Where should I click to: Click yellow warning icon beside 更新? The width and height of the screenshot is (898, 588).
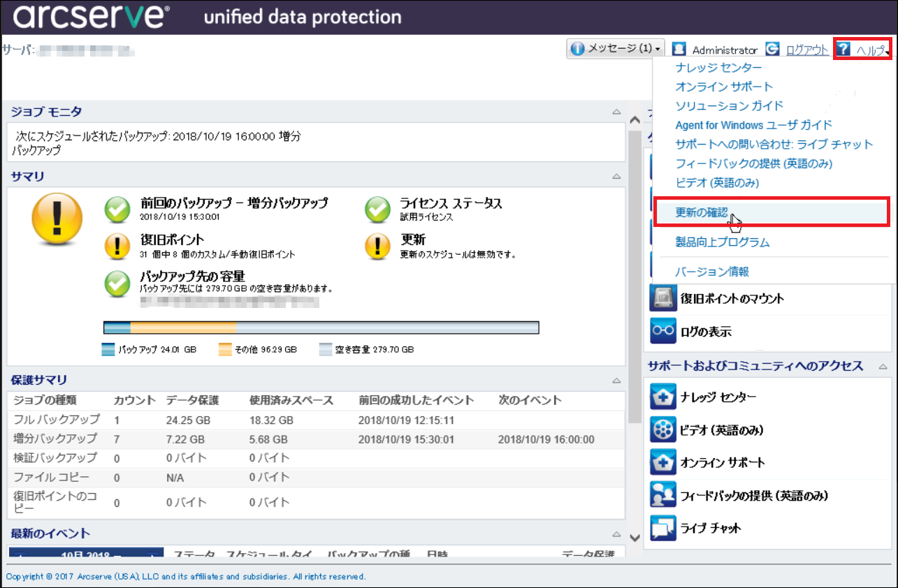click(378, 246)
